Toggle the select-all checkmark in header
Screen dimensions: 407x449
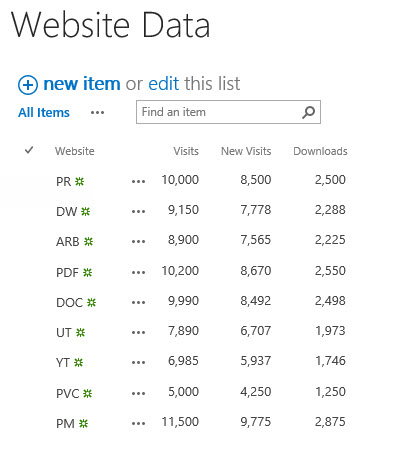(29, 150)
